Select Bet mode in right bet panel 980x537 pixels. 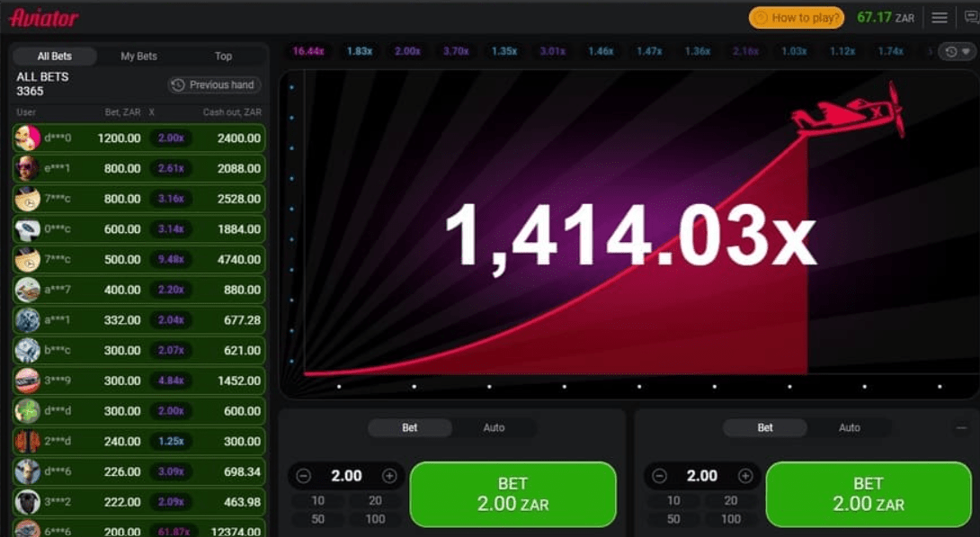(765, 428)
